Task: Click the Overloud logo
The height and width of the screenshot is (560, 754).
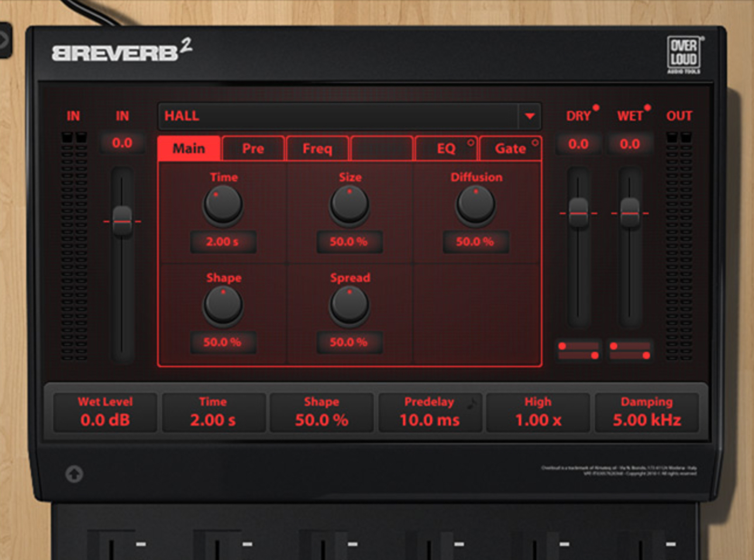Action: 684,55
